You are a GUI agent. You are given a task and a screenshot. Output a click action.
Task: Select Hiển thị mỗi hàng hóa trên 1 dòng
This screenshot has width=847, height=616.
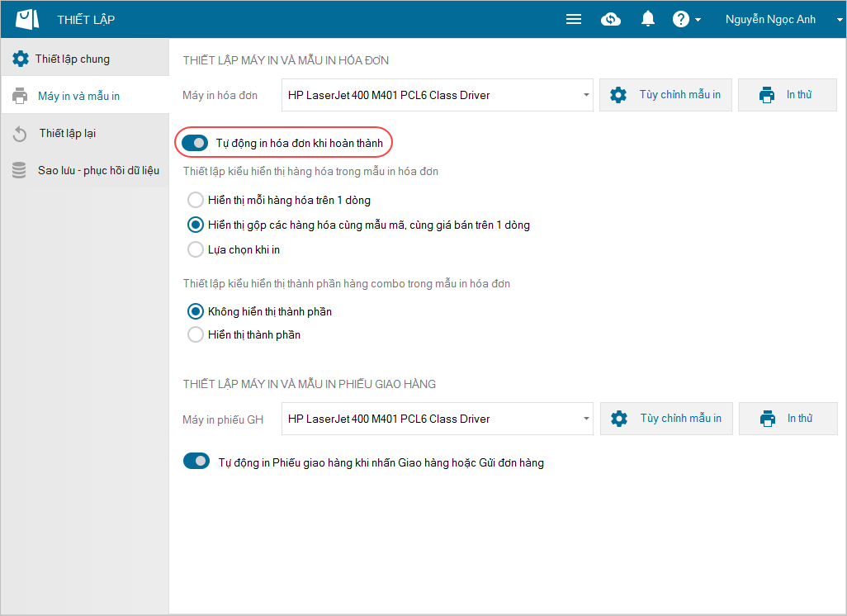(x=196, y=200)
